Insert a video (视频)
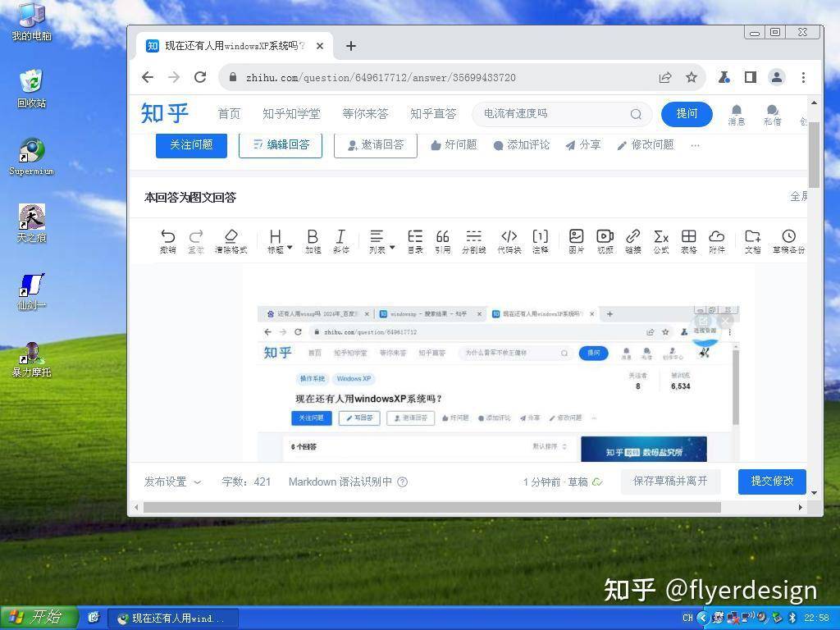Screen dimensions: 840x630 coord(605,241)
